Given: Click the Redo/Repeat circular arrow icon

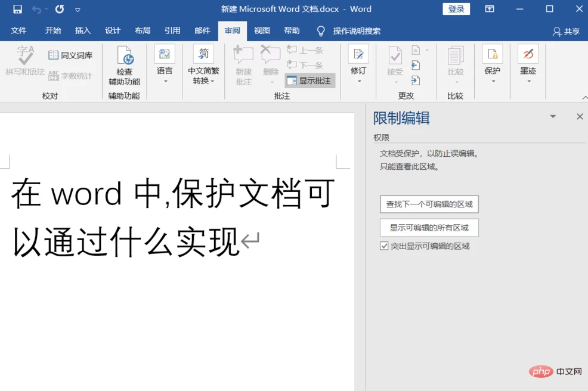Looking at the screenshot, I should (59, 9).
